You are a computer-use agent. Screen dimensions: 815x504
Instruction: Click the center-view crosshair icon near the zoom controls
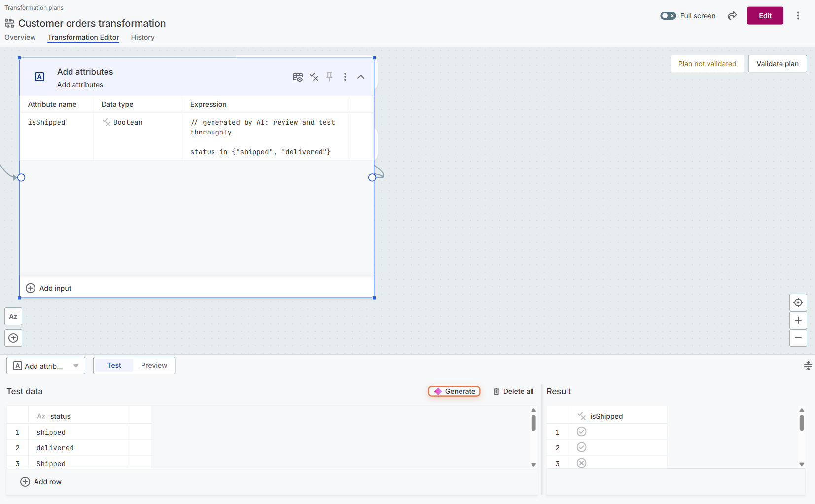(x=798, y=302)
